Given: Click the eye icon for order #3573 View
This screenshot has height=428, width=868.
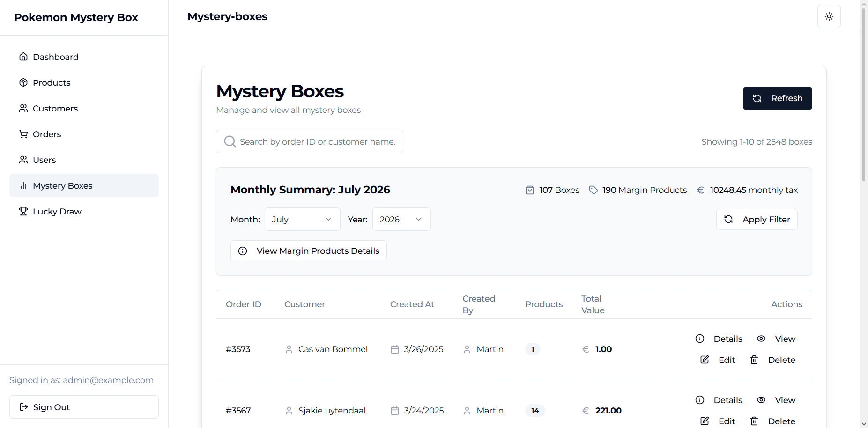Looking at the screenshot, I should [761, 339].
